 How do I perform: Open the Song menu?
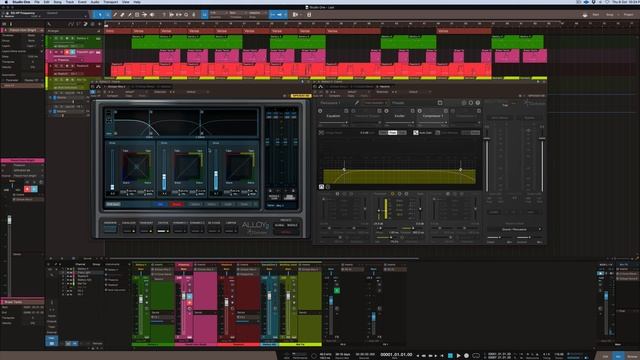(x=58, y=2)
